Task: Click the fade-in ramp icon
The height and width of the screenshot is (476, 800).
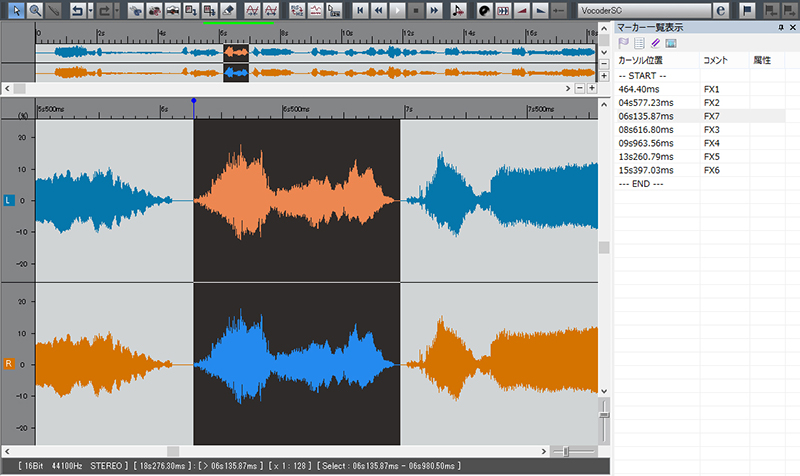Action: tap(521, 10)
